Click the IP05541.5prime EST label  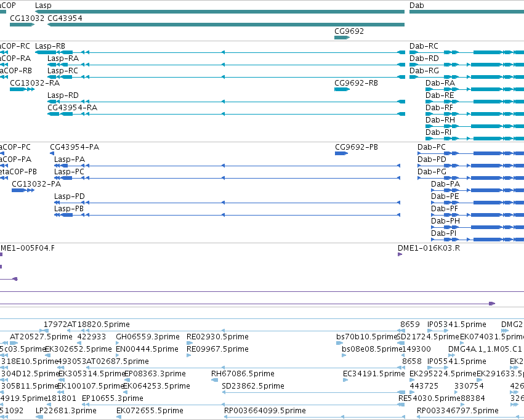pos(457,361)
